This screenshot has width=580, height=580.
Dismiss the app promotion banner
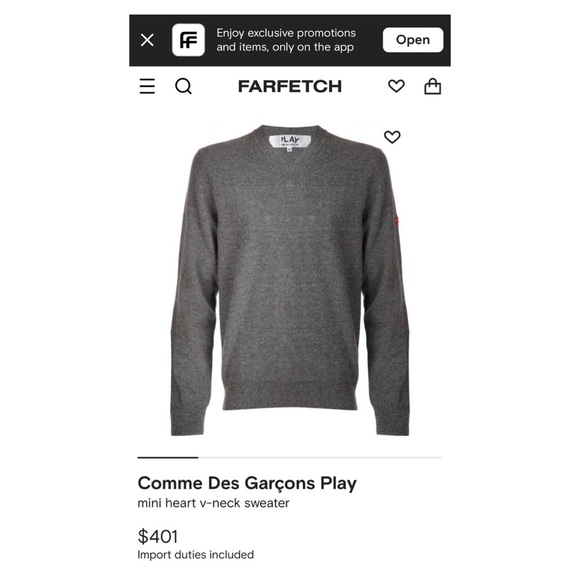(x=147, y=40)
